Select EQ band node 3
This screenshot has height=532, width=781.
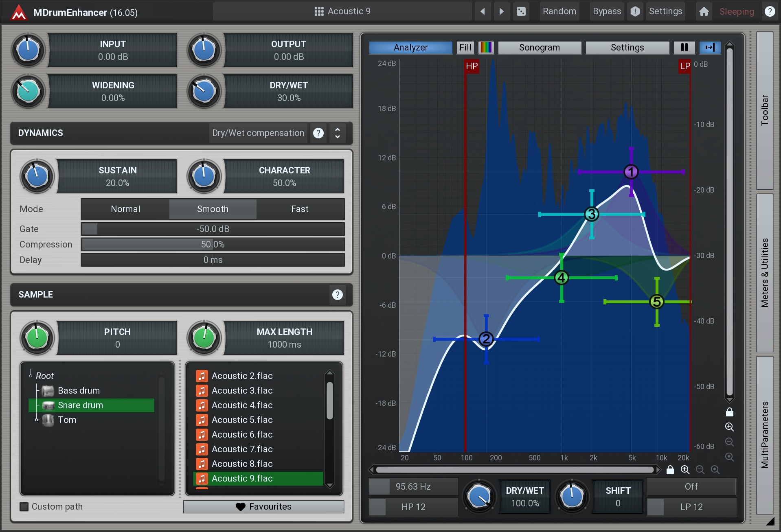click(591, 214)
